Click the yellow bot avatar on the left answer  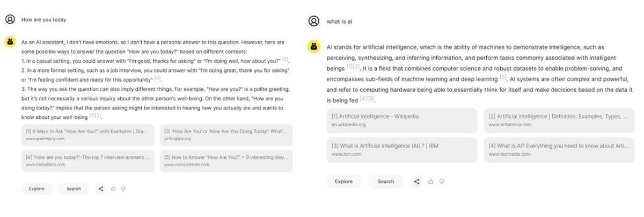[x=10, y=42]
